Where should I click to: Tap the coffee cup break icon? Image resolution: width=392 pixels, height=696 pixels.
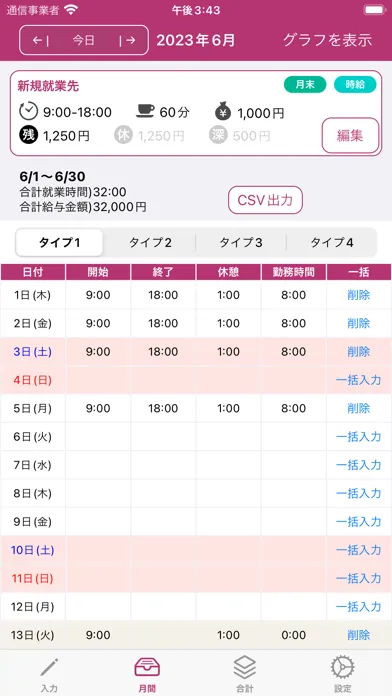[x=145, y=111]
